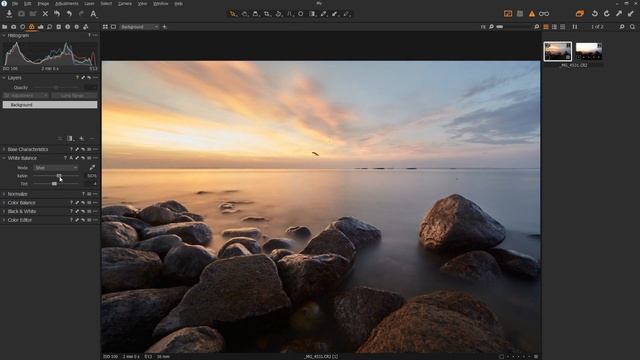Open the Exposure tool tab
640x360 pixels.
[40, 27]
